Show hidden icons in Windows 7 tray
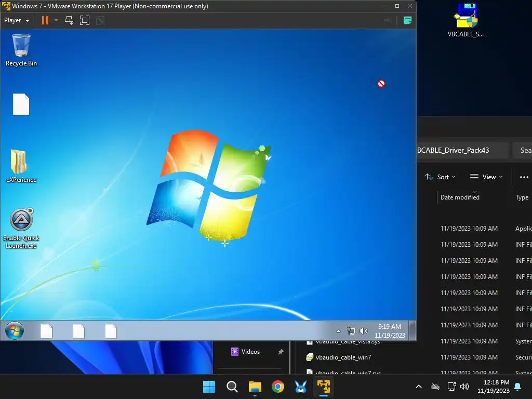Image resolution: width=532 pixels, height=399 pixels. [x=338, y=331]
